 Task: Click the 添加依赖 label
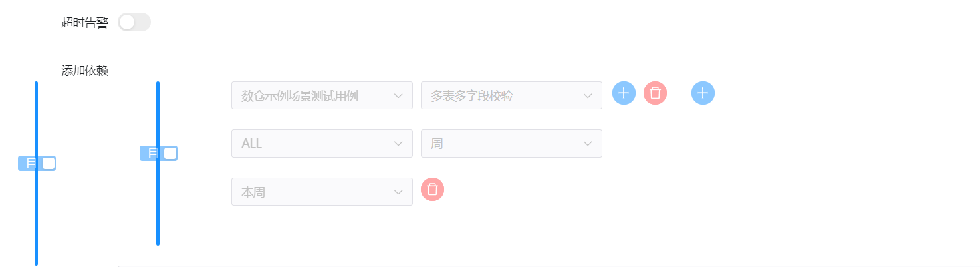point(84,71)
